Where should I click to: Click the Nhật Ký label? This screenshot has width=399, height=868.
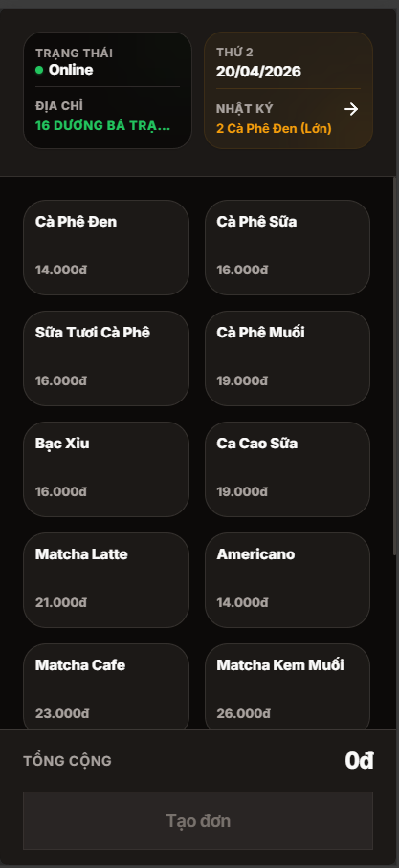[244, 109]
